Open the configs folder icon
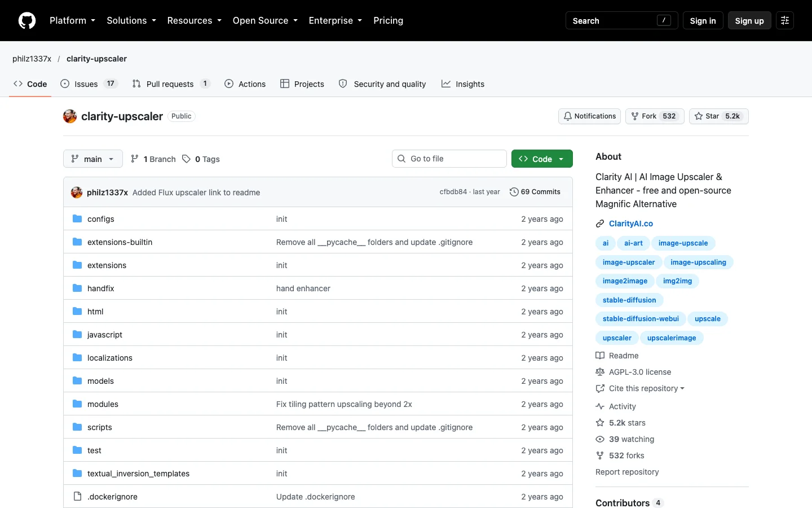 point(77,218)
